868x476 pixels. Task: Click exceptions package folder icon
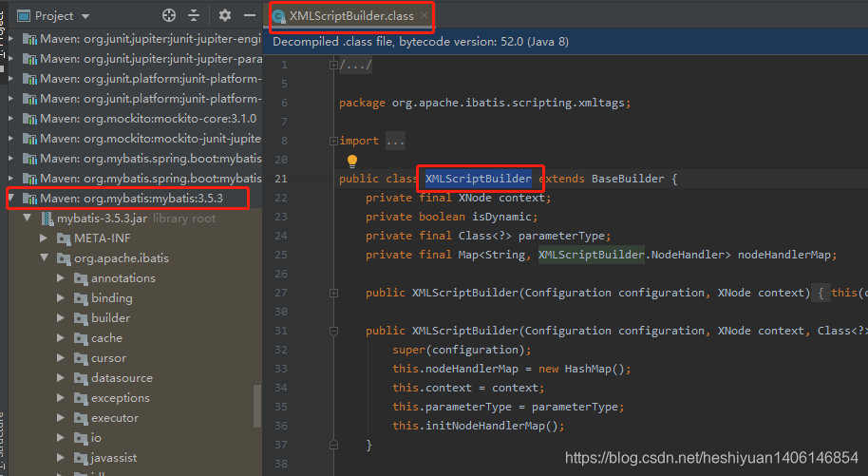(81, 398)
